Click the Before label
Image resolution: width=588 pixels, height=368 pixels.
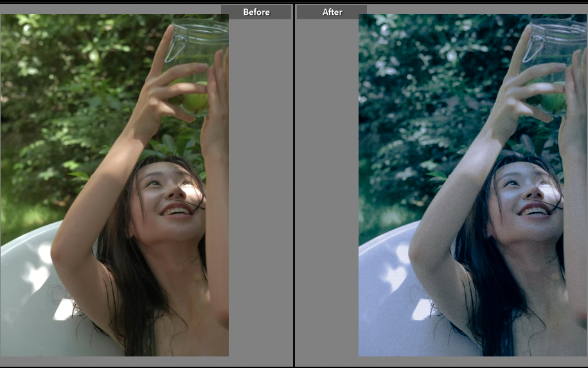256,12
